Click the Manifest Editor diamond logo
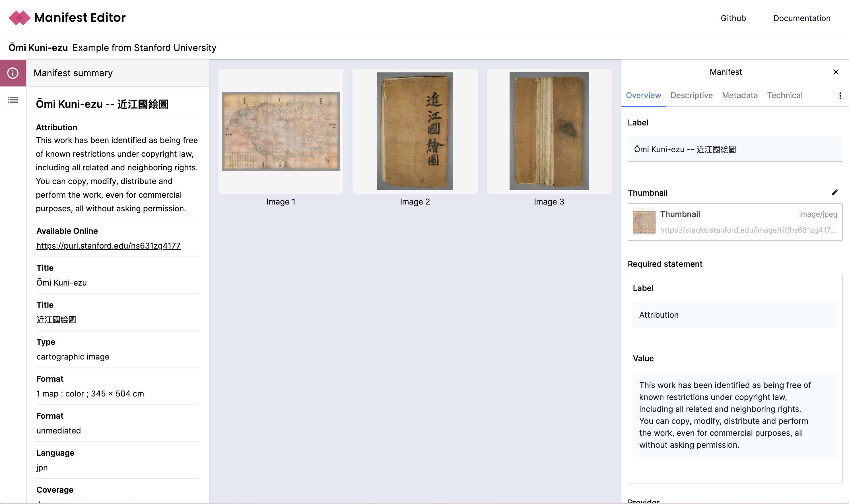Viewport: 849px width, 504px height. tap(19, 18)
